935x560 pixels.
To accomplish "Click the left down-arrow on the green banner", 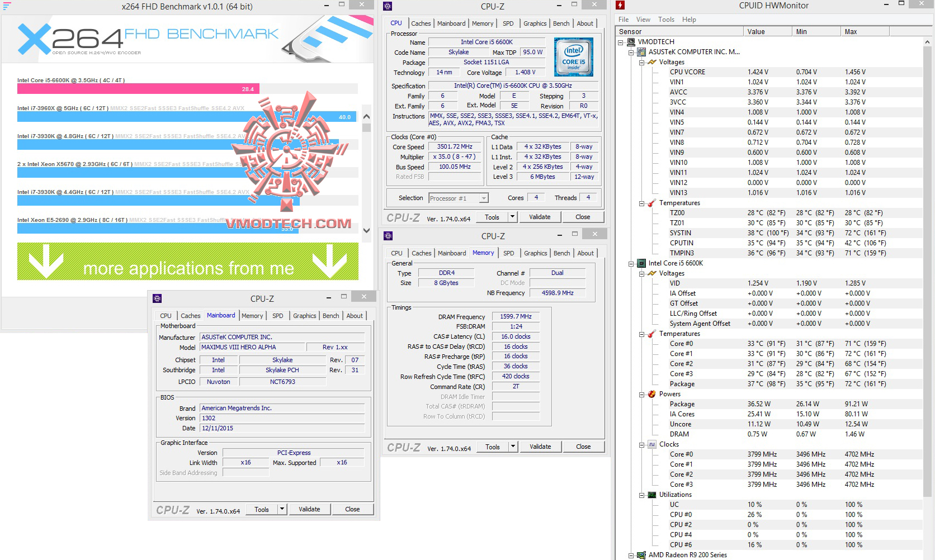I will [x=46, y=262].
